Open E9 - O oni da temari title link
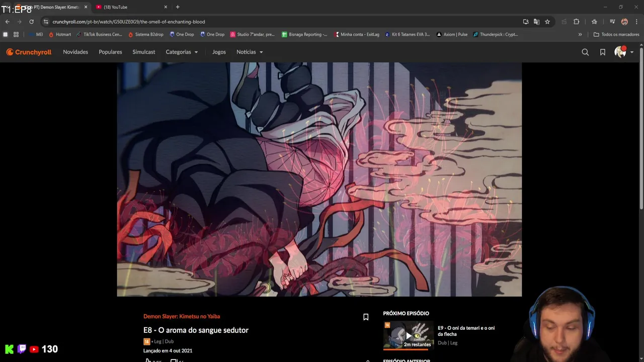 (466, 331)
